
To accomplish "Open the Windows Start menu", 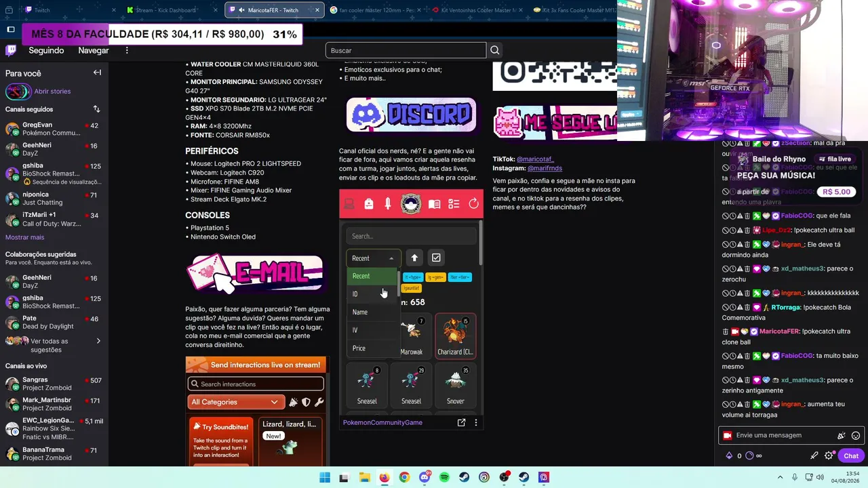I will click(325, 477).
